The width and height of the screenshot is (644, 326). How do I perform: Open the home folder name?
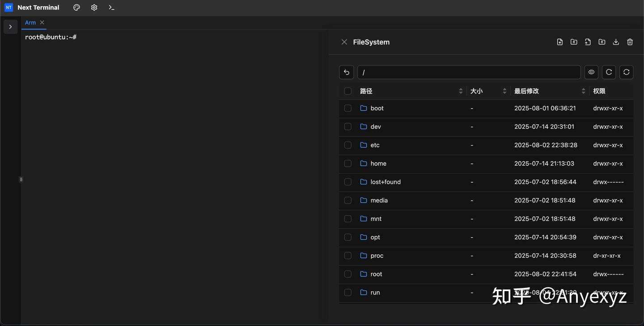point(378,163)
